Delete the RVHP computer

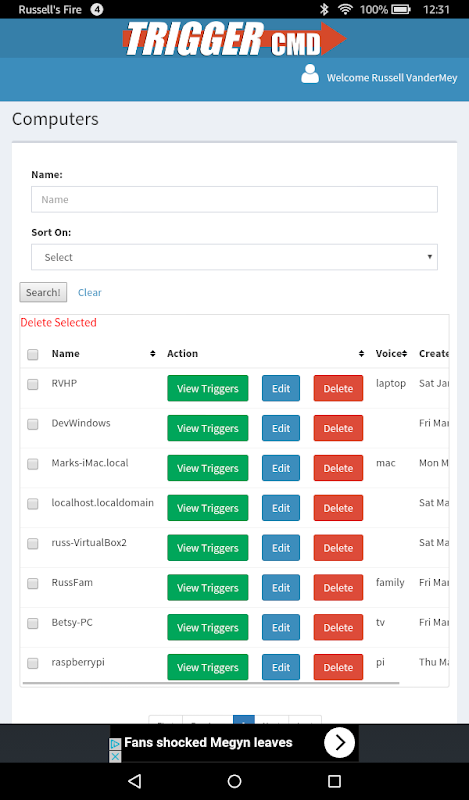pyautogui.click(x=338, y=388)
